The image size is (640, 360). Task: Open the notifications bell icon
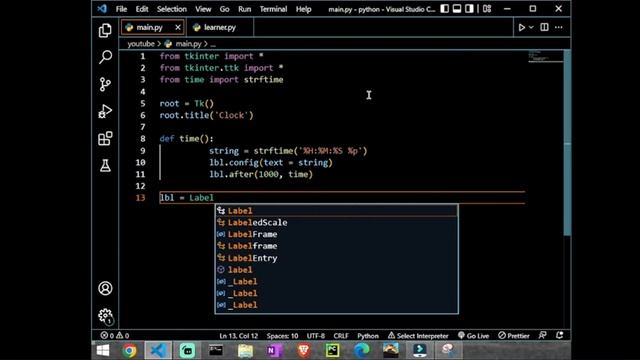click(x=560, y=336)
